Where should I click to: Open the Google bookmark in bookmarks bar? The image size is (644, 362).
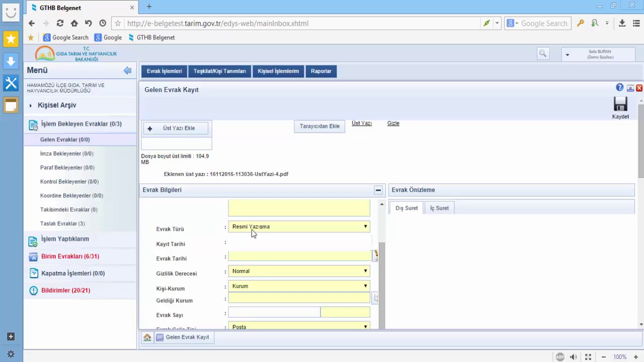click(x=108, y=38)
